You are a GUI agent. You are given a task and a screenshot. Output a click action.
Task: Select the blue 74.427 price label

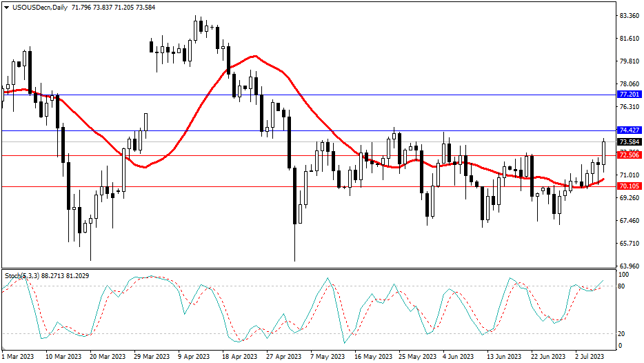[x=630, y=130]
